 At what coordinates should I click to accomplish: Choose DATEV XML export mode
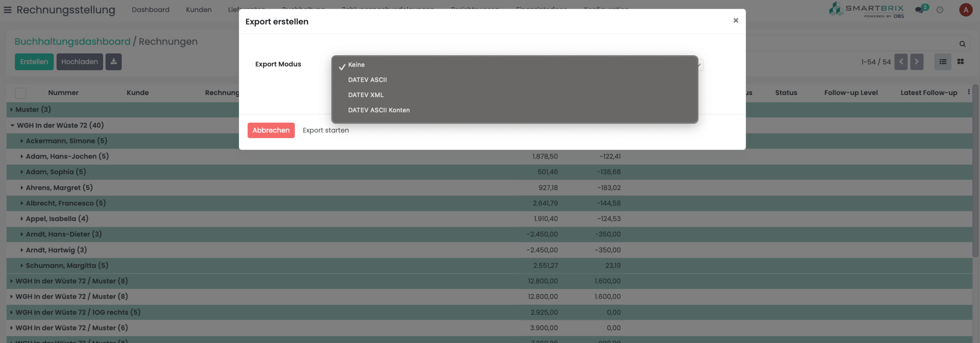514,95
